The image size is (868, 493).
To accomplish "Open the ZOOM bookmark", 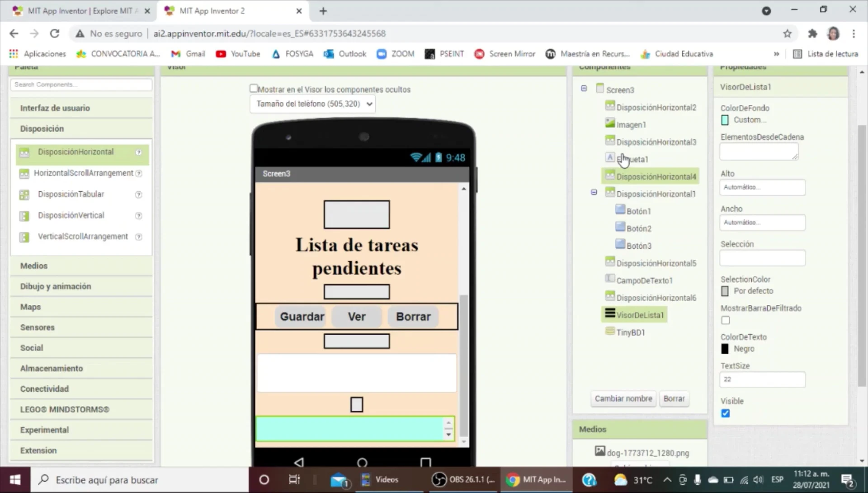I will [396, 54].
